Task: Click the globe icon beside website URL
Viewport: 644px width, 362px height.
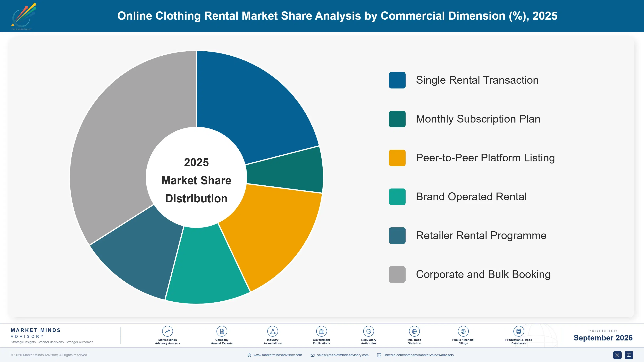Action: [249, 355]
